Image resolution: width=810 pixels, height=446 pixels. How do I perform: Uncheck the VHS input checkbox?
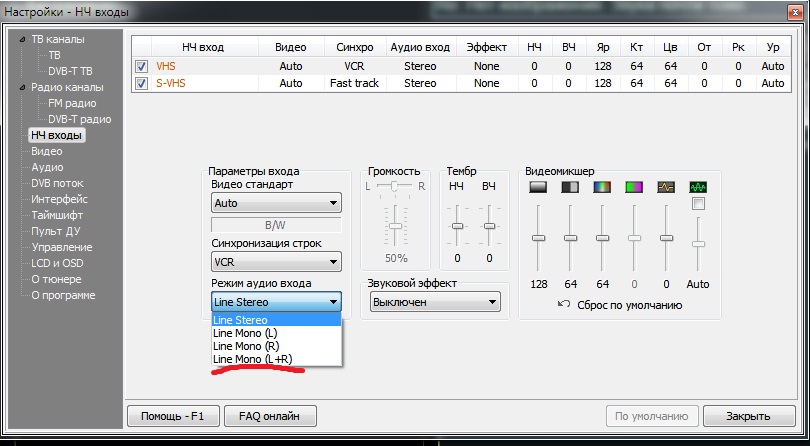(x=142, y=67)
